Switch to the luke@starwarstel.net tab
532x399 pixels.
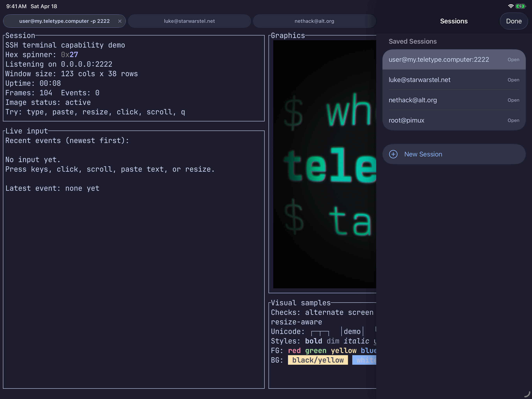click(189, 21)
